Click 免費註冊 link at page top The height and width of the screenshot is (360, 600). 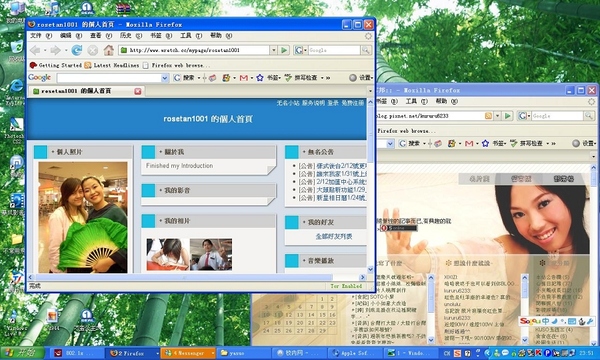pos(352,103)
